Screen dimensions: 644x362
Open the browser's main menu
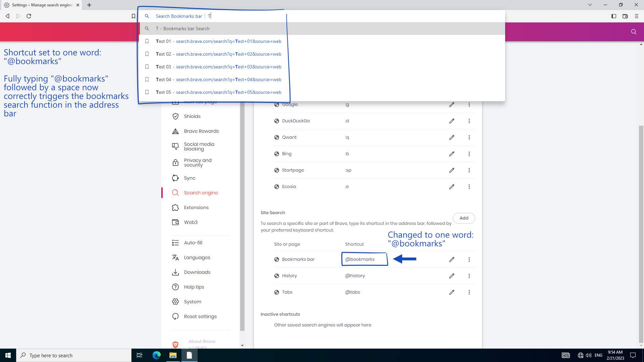[x=637, y=16]
